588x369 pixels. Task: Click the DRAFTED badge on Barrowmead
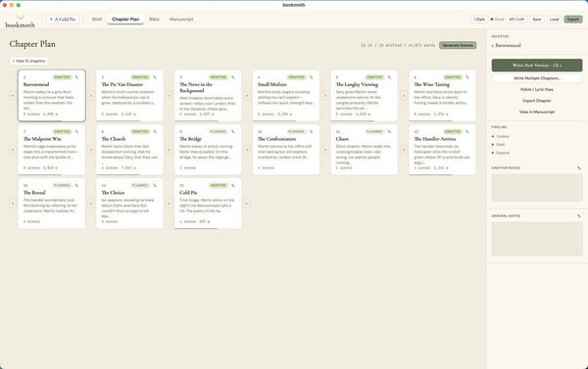[63, 77]
